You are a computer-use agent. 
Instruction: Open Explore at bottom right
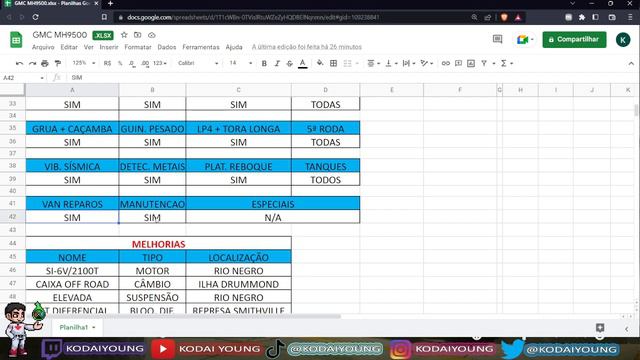(600, 327)
